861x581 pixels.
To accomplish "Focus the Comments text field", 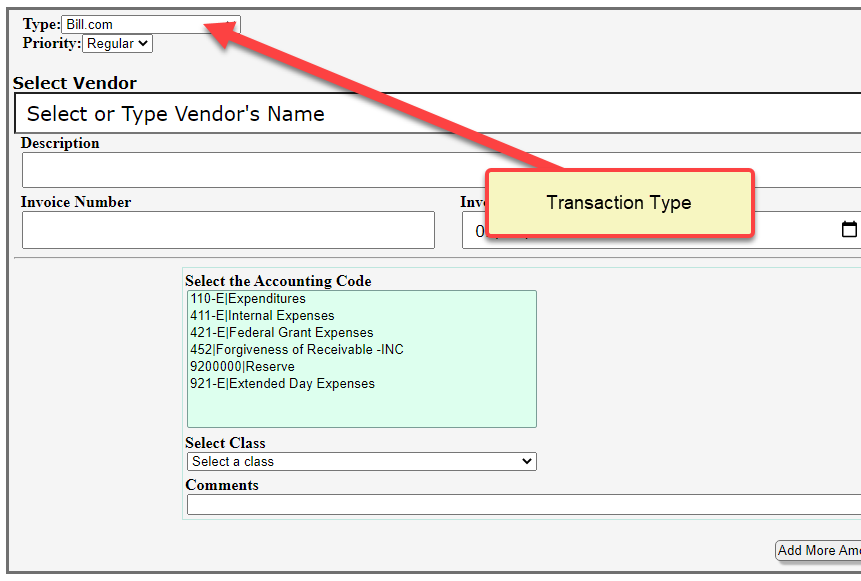I will 520,505.
